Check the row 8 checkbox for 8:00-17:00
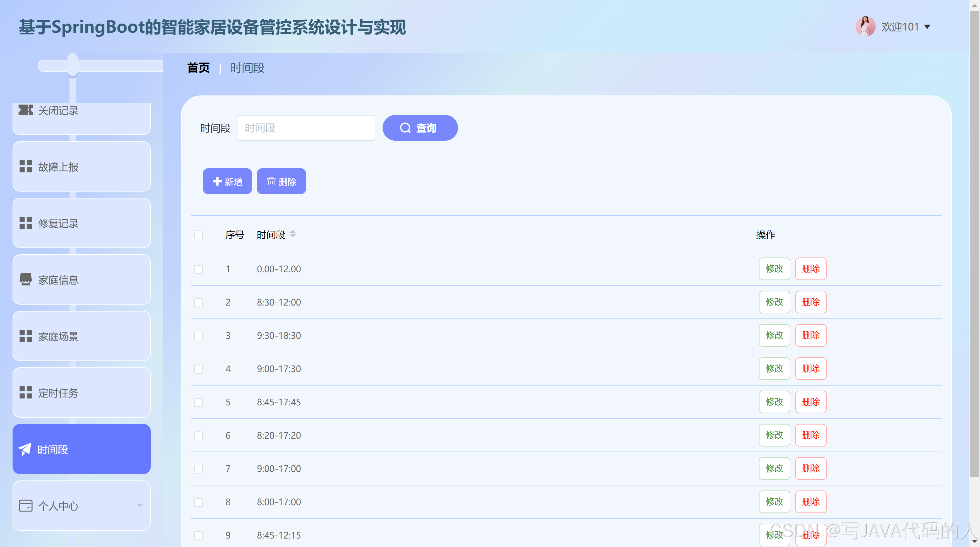980x547 pixels. [199, 502]
